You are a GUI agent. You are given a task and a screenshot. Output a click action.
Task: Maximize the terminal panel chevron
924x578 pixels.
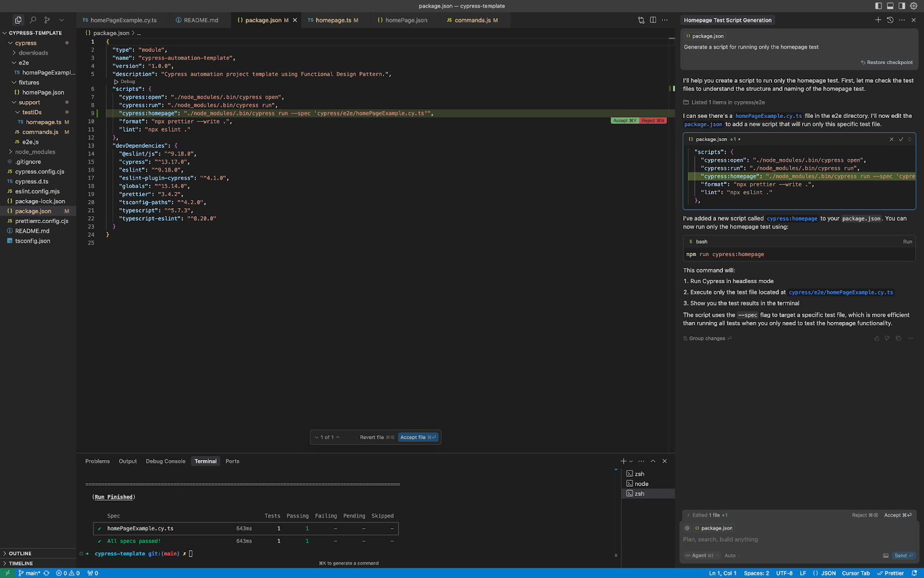653,461
